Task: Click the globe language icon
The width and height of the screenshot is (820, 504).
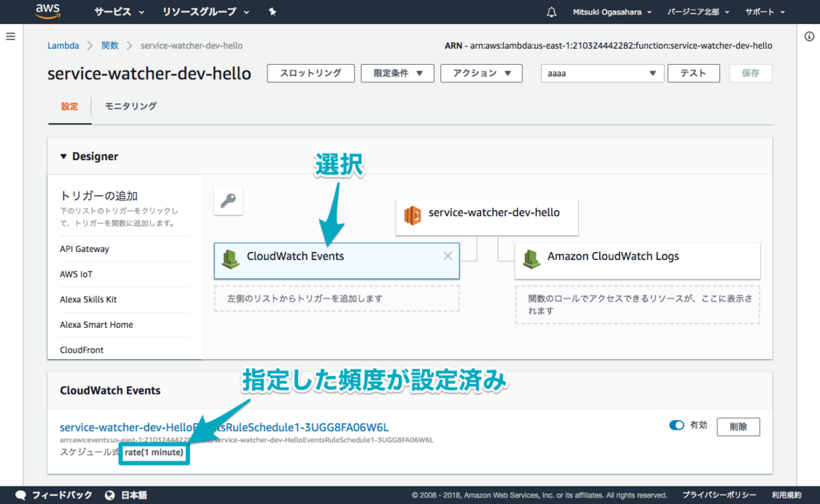Action: 110,495
